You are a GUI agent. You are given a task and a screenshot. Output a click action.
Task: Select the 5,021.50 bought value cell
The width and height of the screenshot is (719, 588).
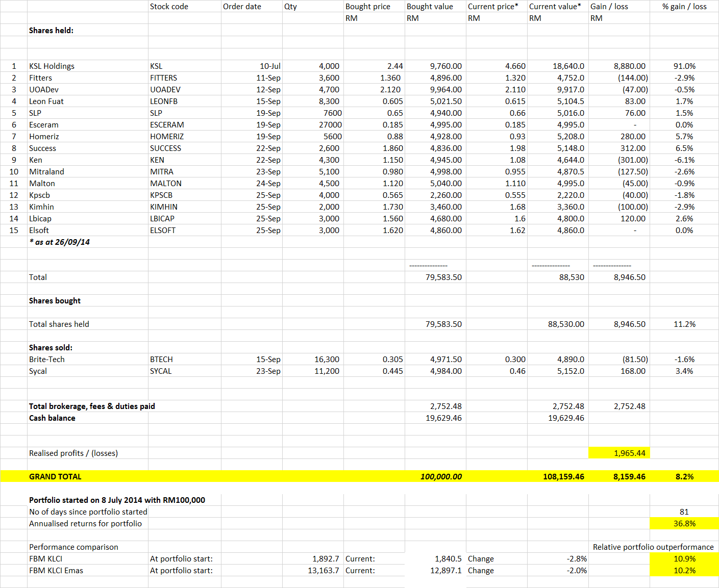[435, 101]
